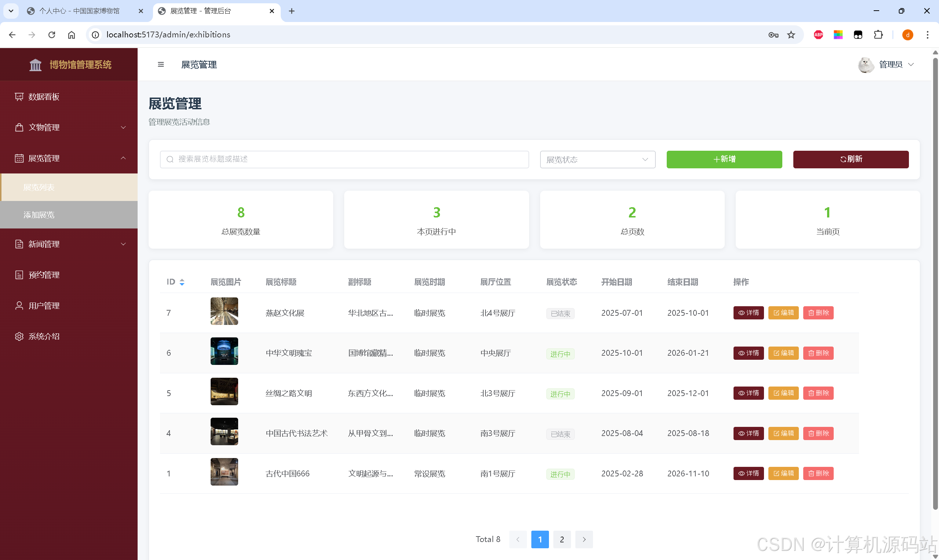939x560 pixels.
Task: Switch to 个人中心 browser tab
Action: (79, 11)
